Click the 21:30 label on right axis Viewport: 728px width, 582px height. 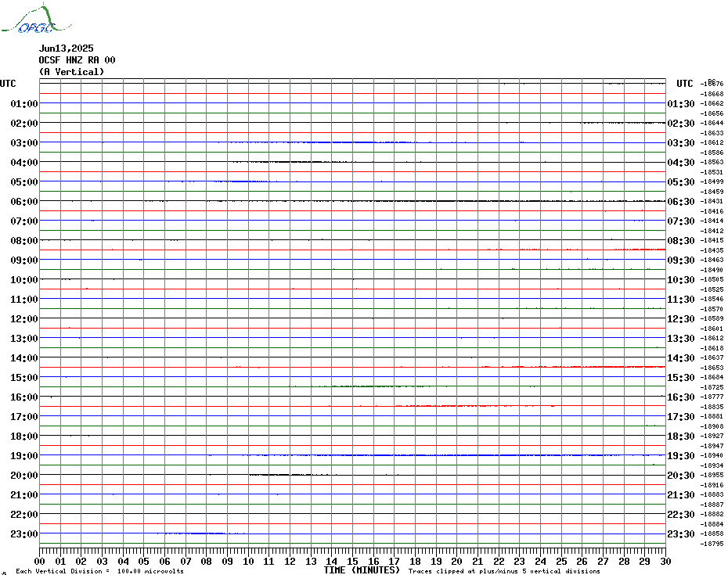pos(681,494)
